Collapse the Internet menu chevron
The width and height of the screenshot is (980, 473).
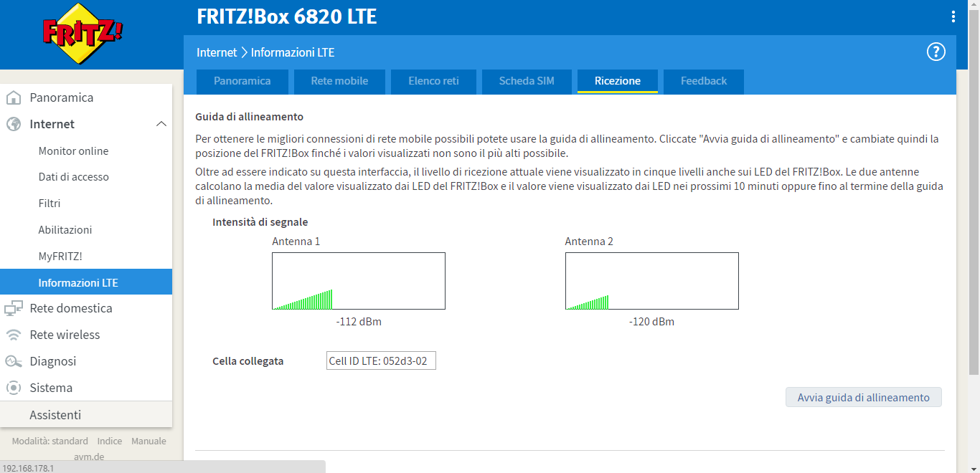point(161,124)
